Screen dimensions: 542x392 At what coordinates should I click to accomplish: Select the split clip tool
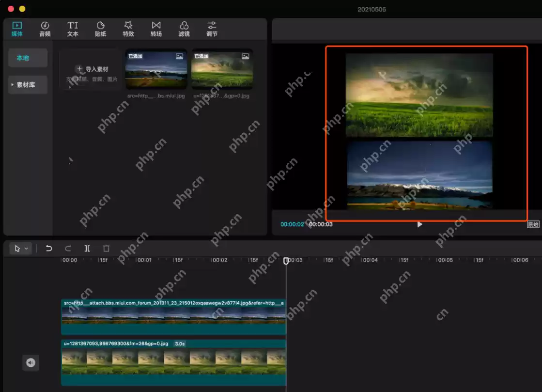(87, 248)
